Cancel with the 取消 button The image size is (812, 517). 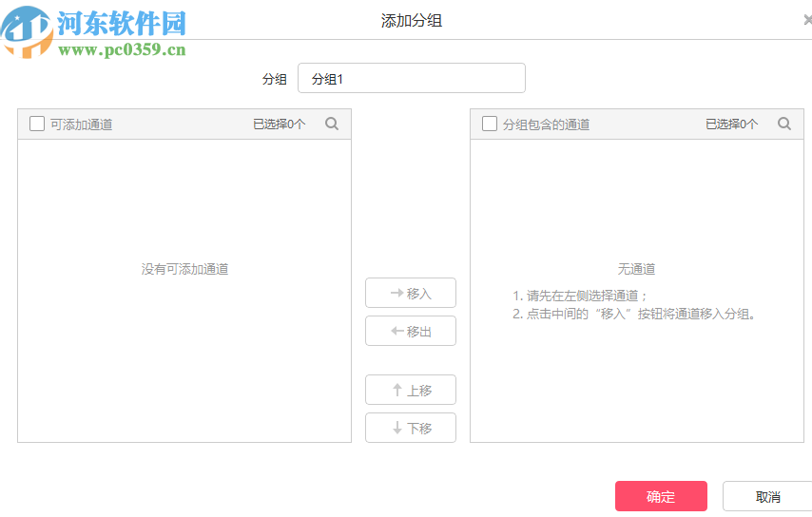coord(767,496)
